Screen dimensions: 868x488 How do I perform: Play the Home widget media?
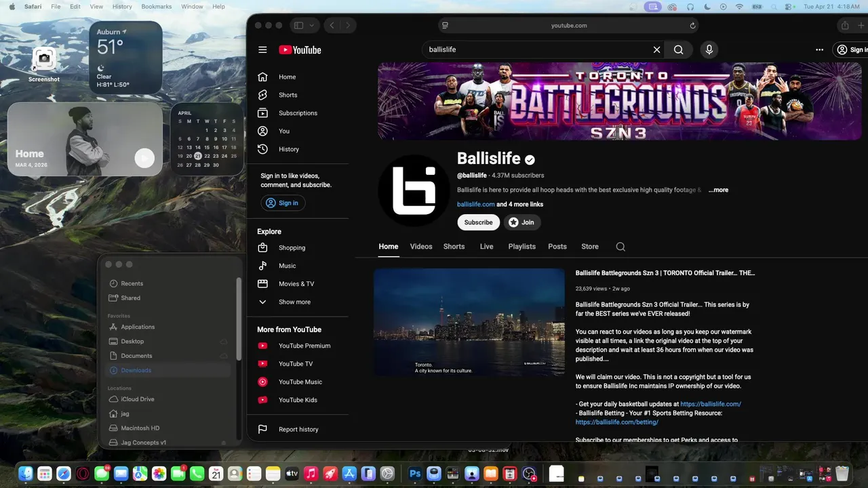point(144,158)
